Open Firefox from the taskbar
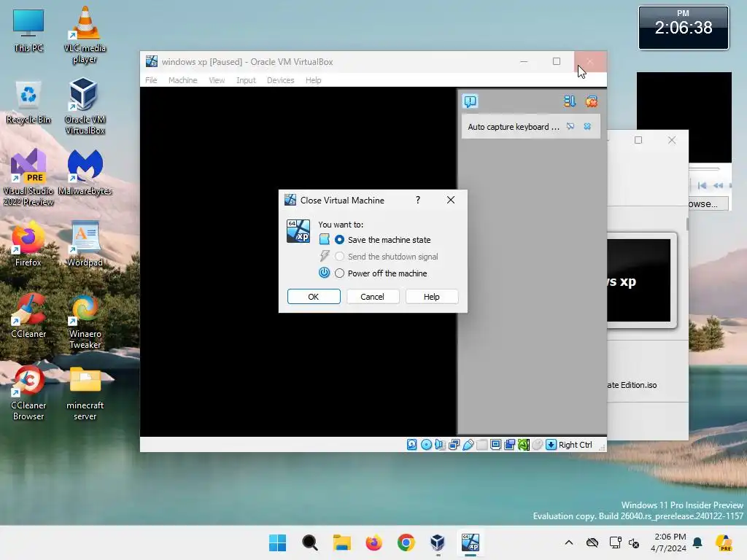This screenshot has height=560, width=747. pos(374,542)
